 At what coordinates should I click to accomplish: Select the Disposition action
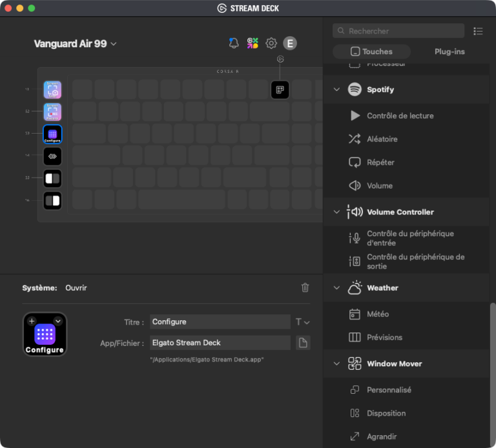point(406,414)
